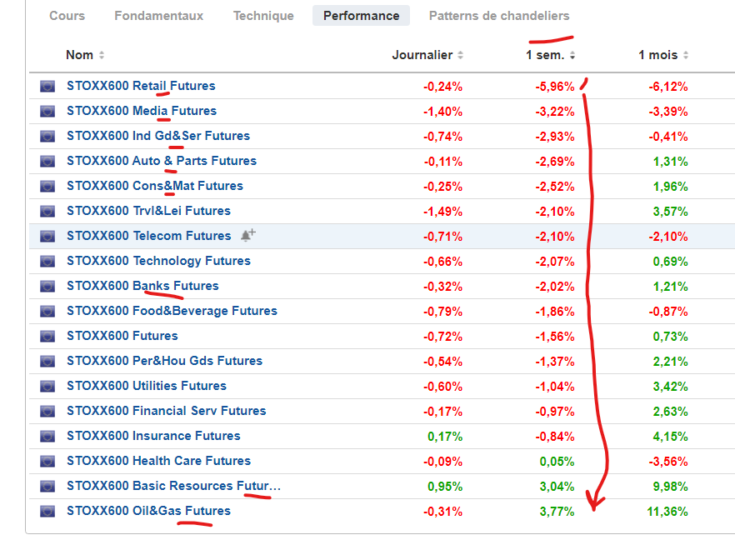
Task: Click the 9,98% monthly value for Basic Resources
Action: pos(670,487)
